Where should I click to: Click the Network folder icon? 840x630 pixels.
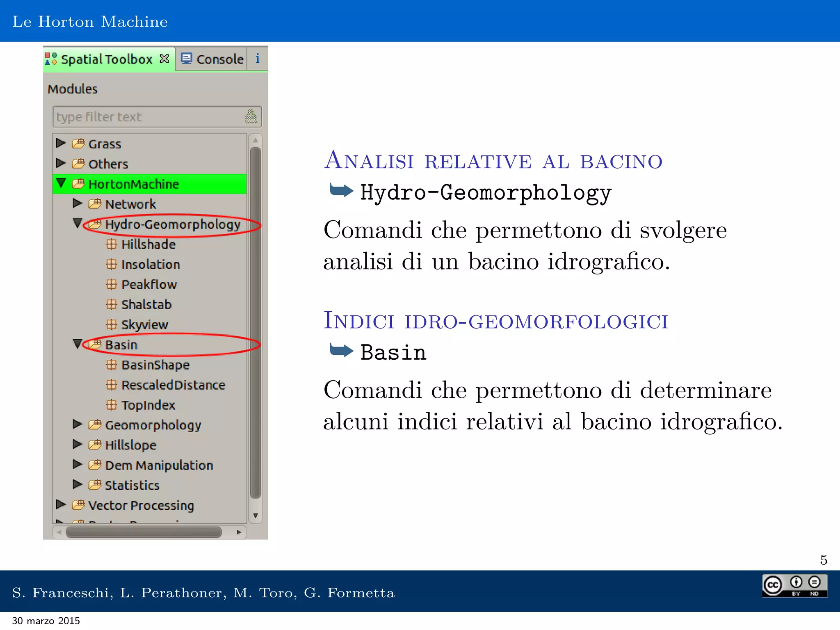pyautogui.click(x=95, y=203)
